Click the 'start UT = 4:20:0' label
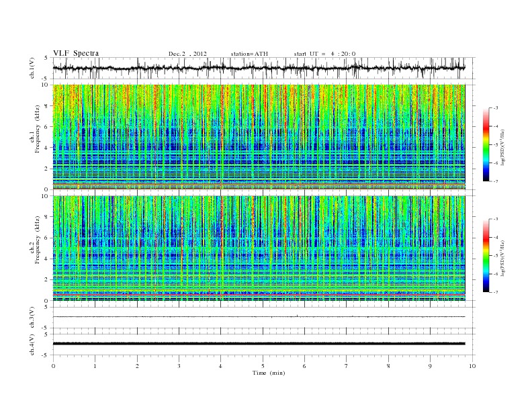 point(324,54)
